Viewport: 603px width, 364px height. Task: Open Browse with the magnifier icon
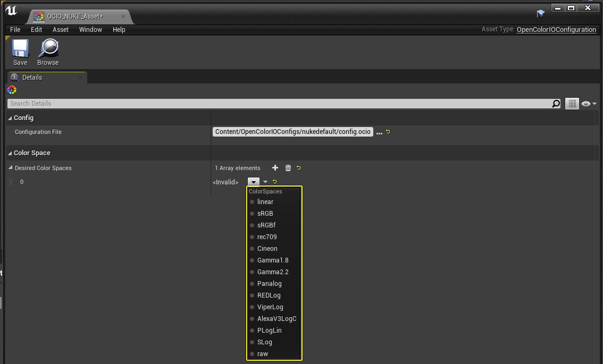48,49
